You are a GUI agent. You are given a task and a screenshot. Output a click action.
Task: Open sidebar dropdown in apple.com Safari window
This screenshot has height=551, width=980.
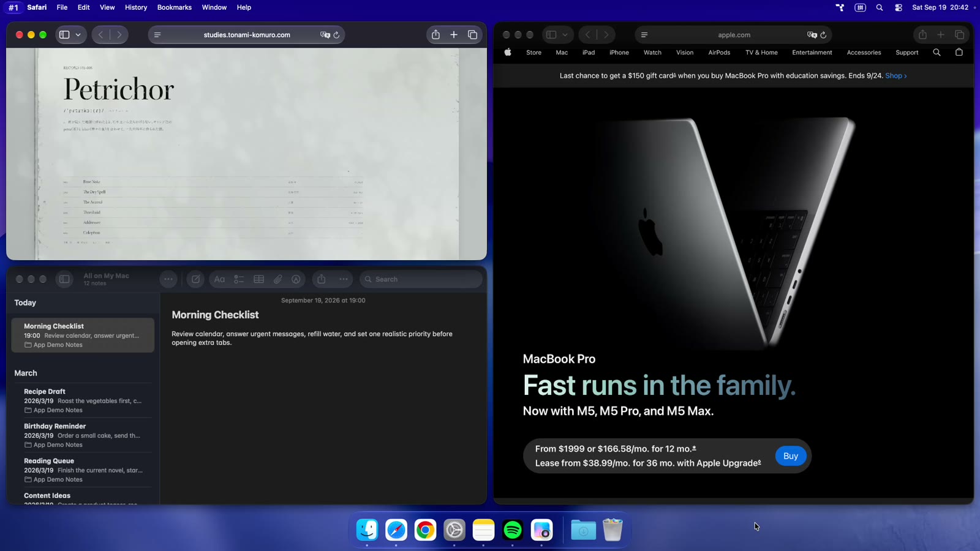[x=565, y=35]
